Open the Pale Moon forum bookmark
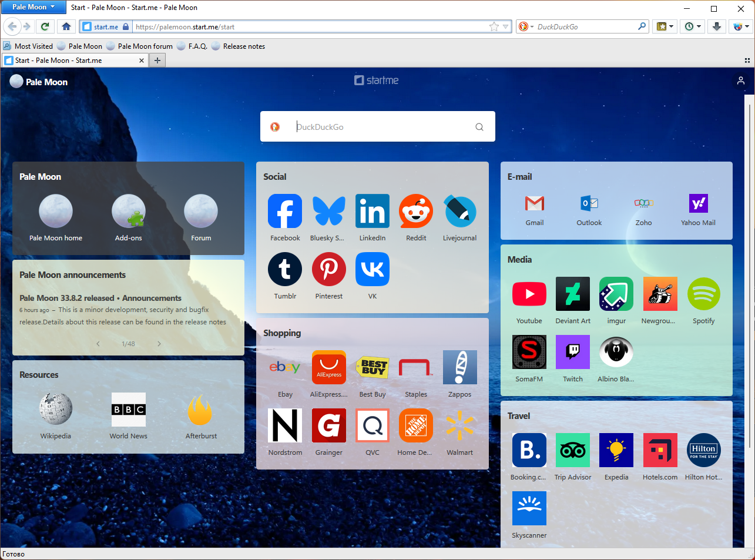Image resolution: width=755 pixels, height=560 pixels. coord(139,46)
